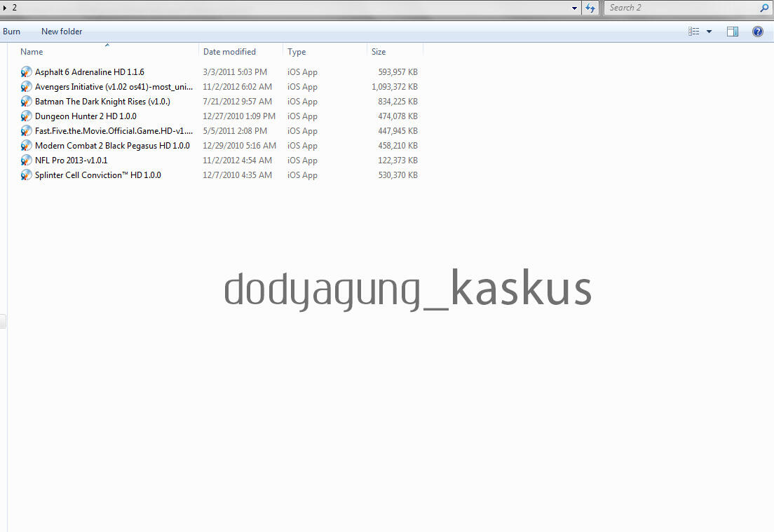Change view using the view icon
The width and height of the screenshot is (774, 532).
click(693, 32)
